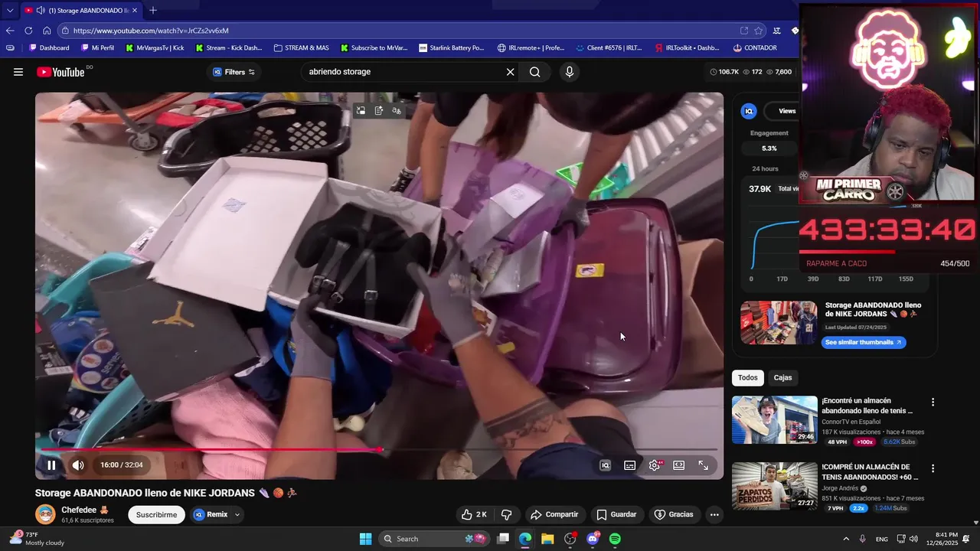Toggle subtitles on the player

[629, 465]
